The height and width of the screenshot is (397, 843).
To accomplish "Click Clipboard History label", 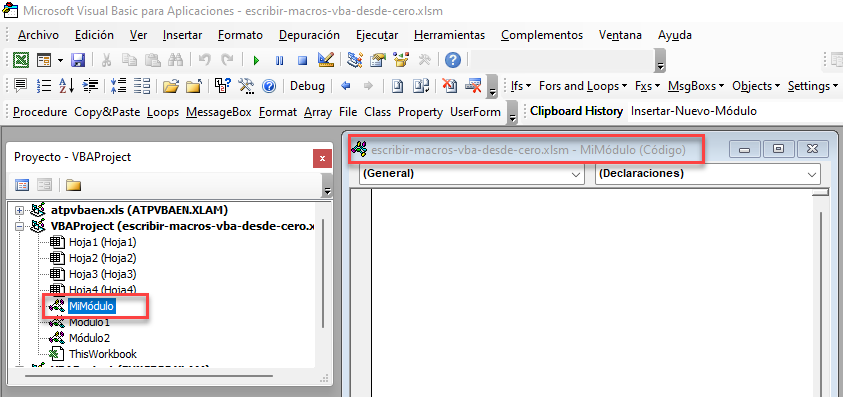I will 576,111.
